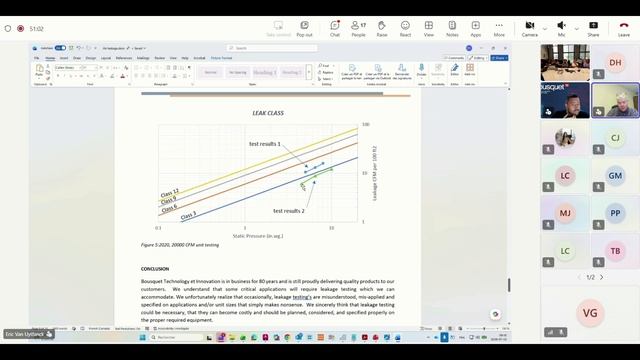Screen dimensions: 640x360
Task: Switch to the References ribbon tab
Action: 124,58
